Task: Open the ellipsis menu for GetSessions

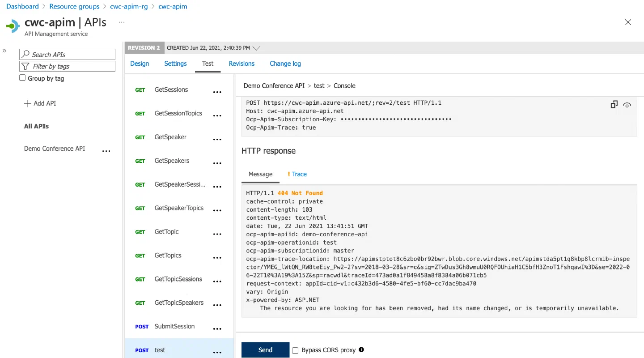Action: tap(217, 92)
